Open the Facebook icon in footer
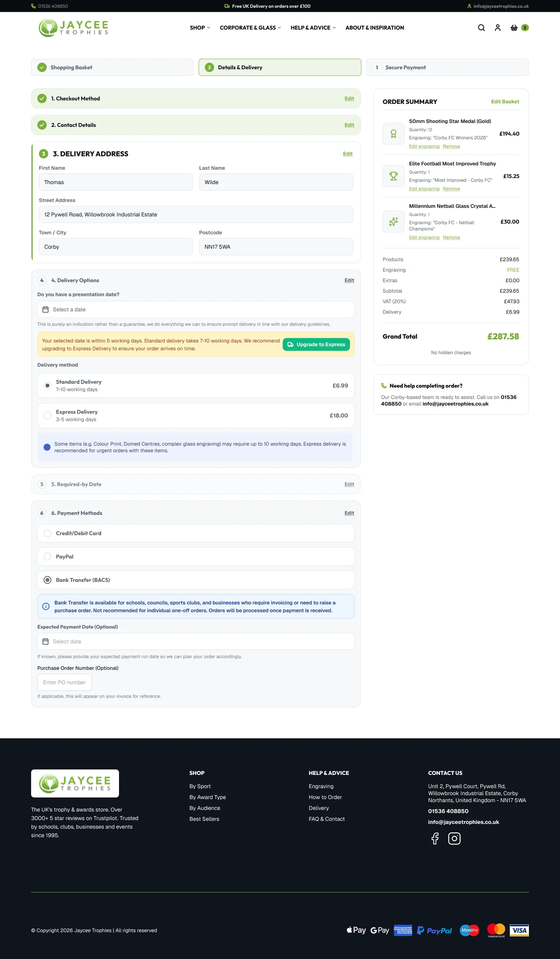Screen dimensions: 560x959 pos(435,838)
